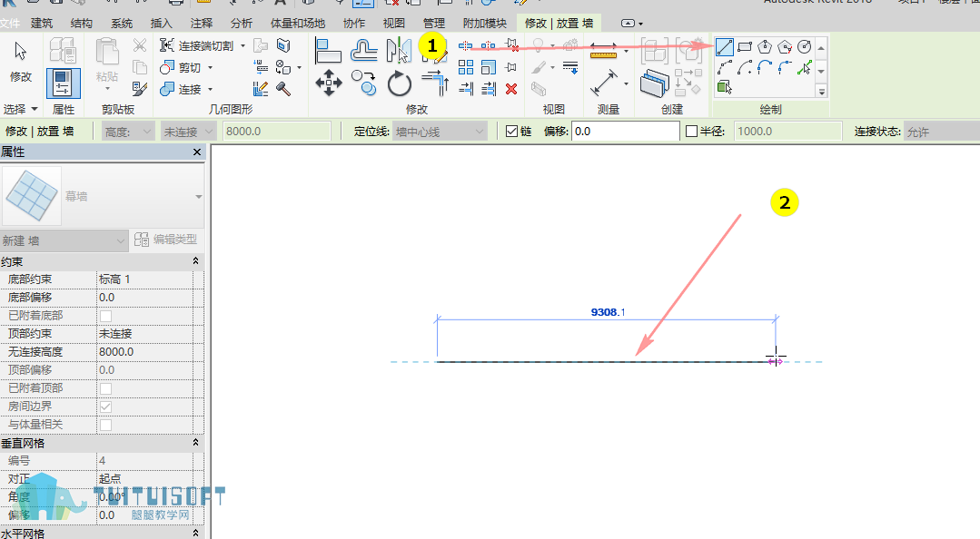Select the Offset tool

pos(363,51)
